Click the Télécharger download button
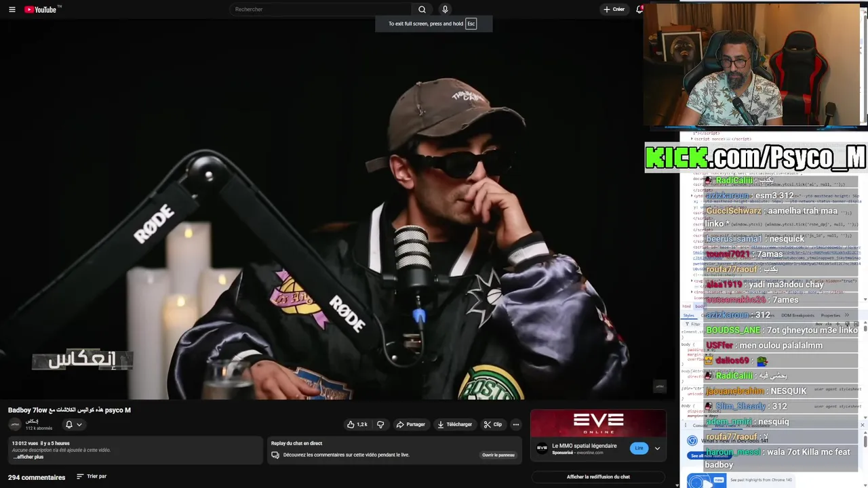This screenshot has height=488, width=868. 454,424
